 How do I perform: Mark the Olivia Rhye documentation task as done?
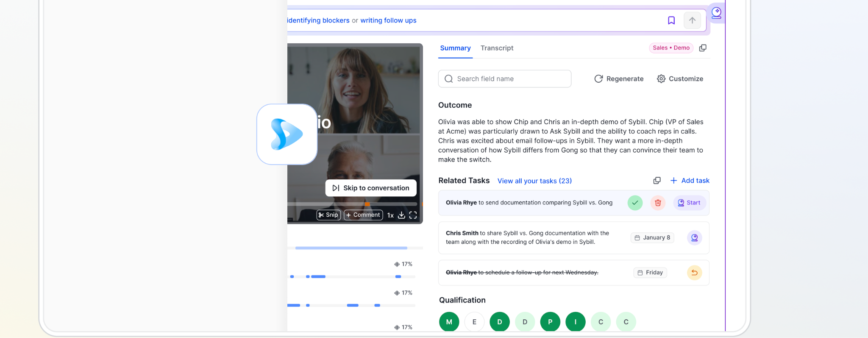[x=635, y=203]
